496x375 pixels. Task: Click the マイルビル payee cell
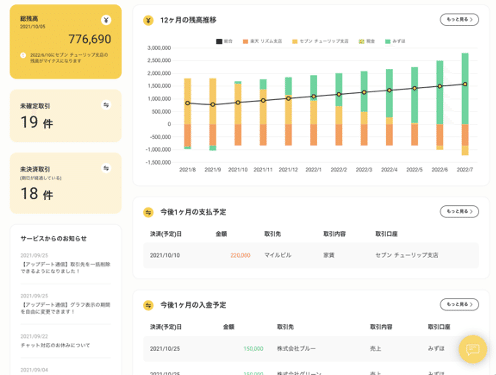click(x=278, y=255)
